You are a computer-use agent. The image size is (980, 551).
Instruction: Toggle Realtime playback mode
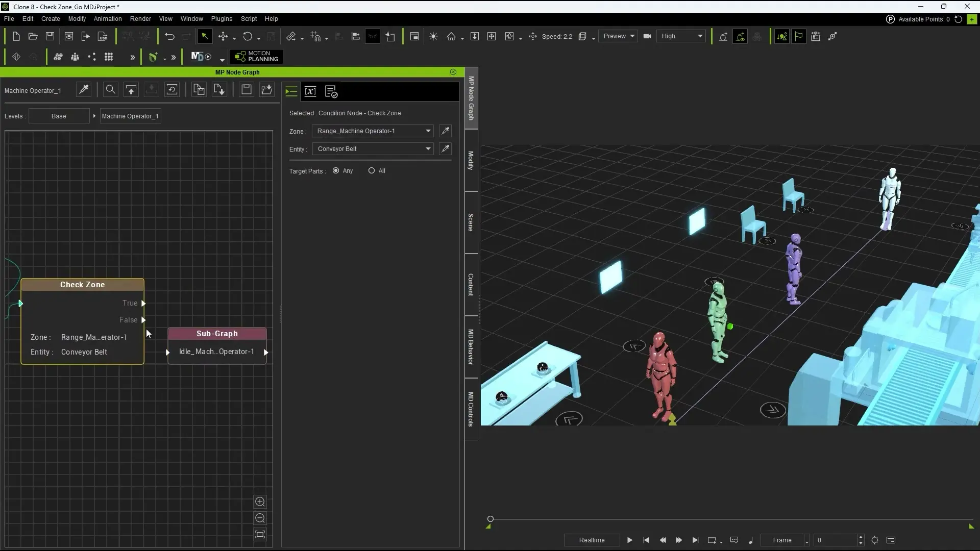[592, 540]
